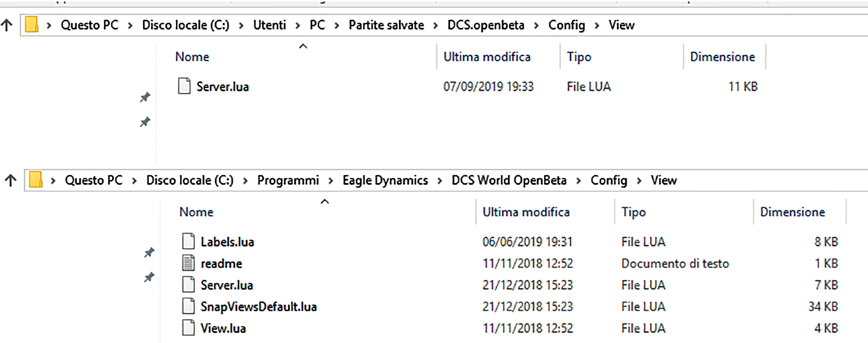Expand the chevron after DCS.openbeta

coord(536,26)
